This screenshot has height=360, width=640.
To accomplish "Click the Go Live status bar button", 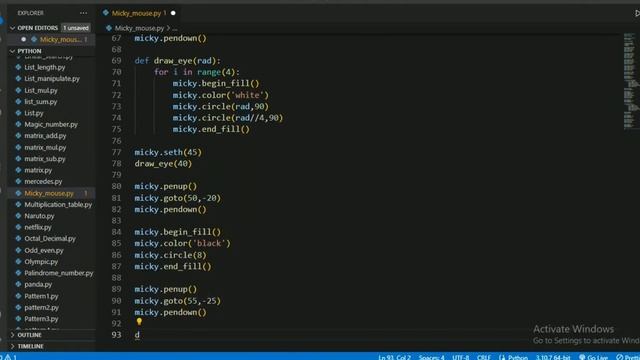I will click(x=593, y=357).
